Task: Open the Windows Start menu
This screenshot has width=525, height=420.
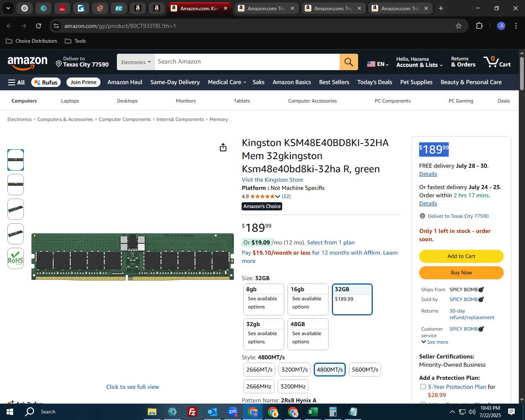Action: tap(10, 412)
